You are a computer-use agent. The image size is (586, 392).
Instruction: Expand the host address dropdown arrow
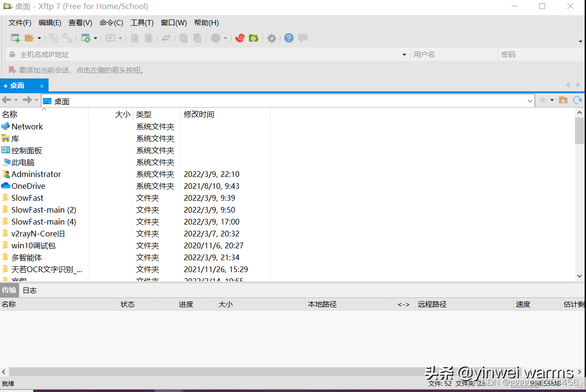coord(405,55)
